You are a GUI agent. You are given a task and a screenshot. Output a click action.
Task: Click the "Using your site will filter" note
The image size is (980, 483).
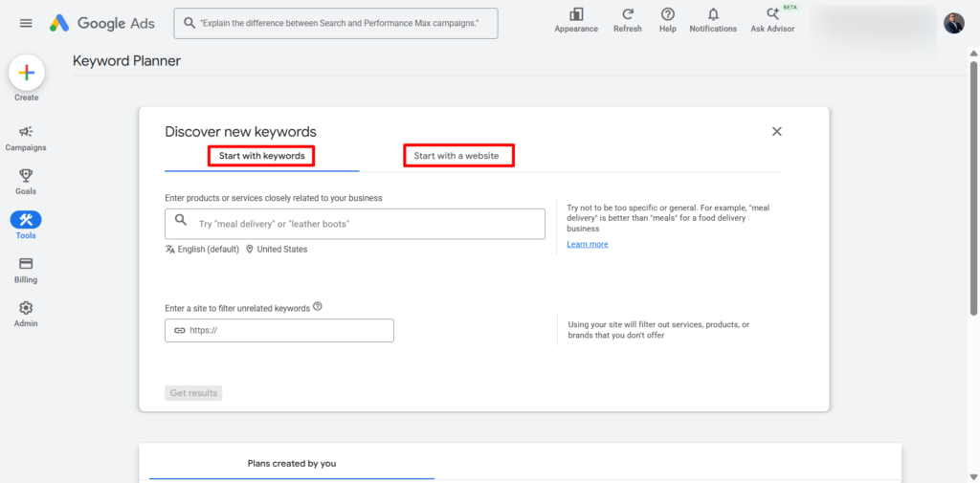click(x=658, y=330)
